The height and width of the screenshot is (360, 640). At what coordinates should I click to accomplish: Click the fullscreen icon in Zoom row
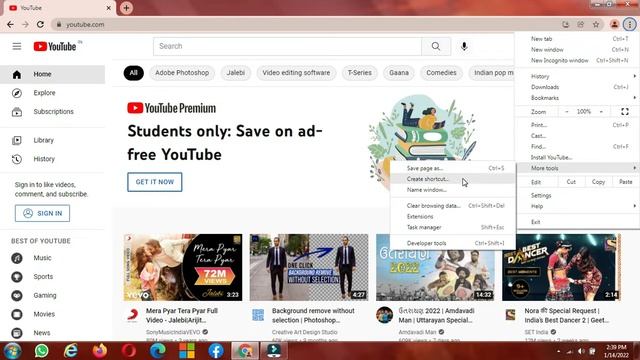(x=624, y=111)
